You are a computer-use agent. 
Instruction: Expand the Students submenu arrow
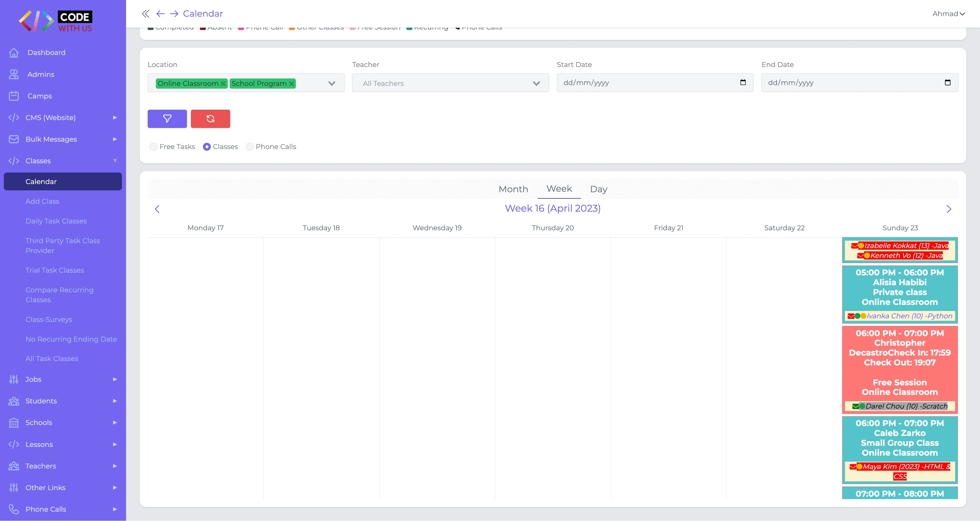pos(115,401)
